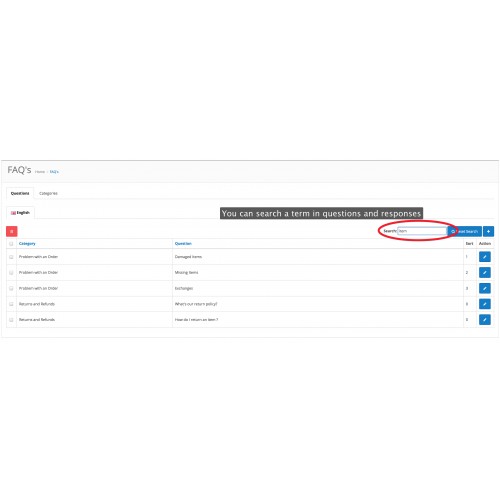Sort table by Question column header
This screenshot has width=500, height=500.
point(183,243)
